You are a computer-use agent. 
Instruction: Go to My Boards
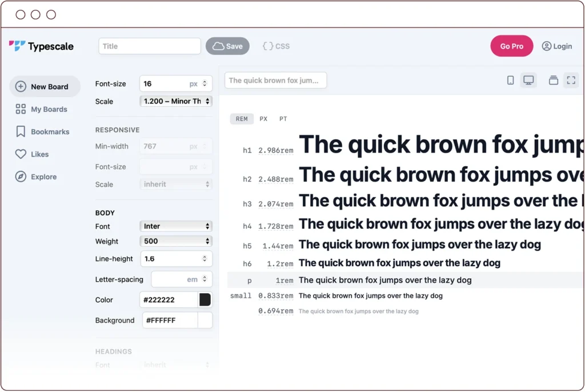pos(49,109)
